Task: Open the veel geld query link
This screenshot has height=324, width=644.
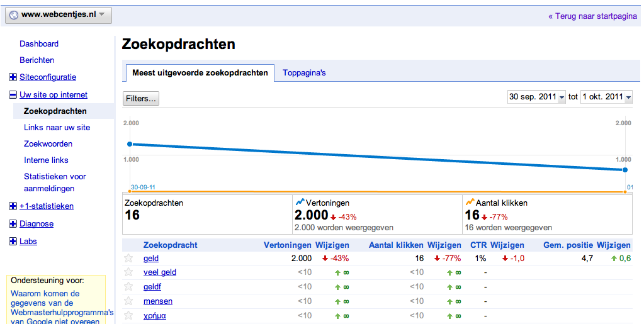Action: 160,272
